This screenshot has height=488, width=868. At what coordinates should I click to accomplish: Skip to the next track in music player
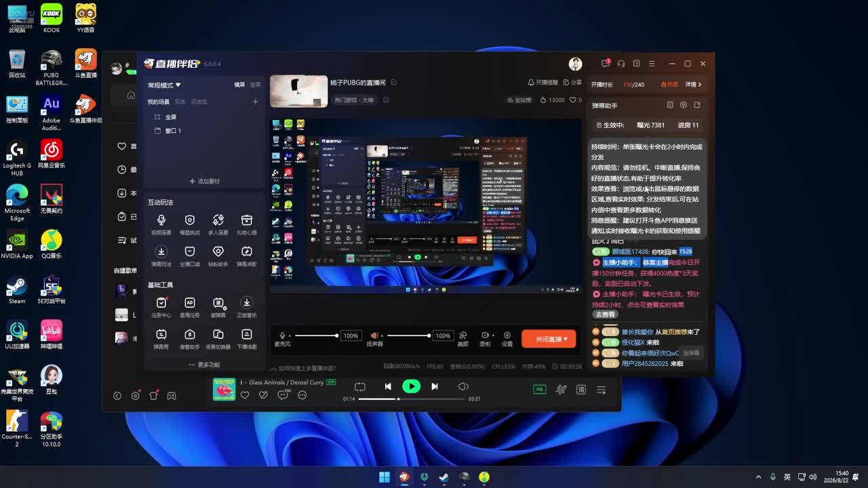point(435,386)
